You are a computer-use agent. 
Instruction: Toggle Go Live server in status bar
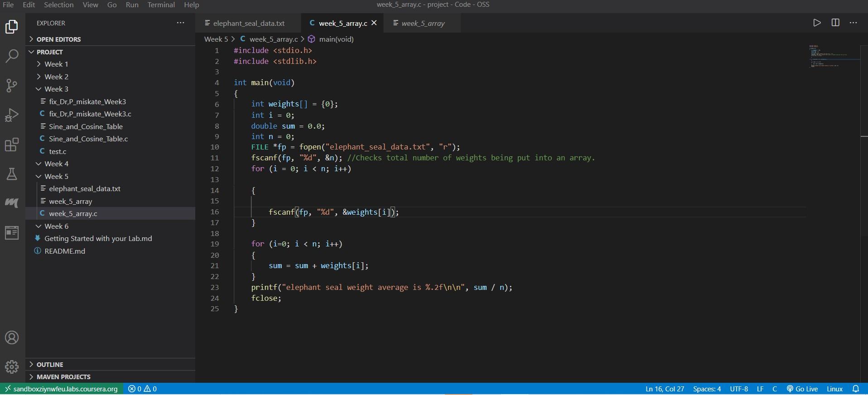click(x=802, y=389)
